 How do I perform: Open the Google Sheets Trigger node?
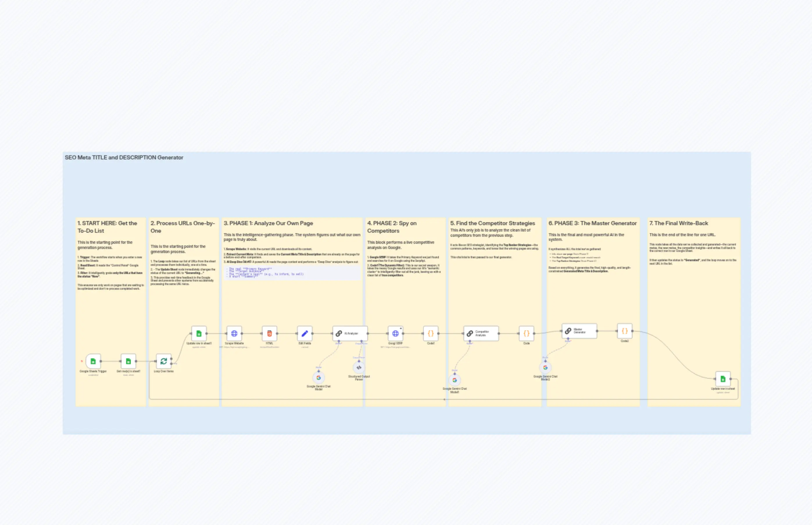[93, 361]
